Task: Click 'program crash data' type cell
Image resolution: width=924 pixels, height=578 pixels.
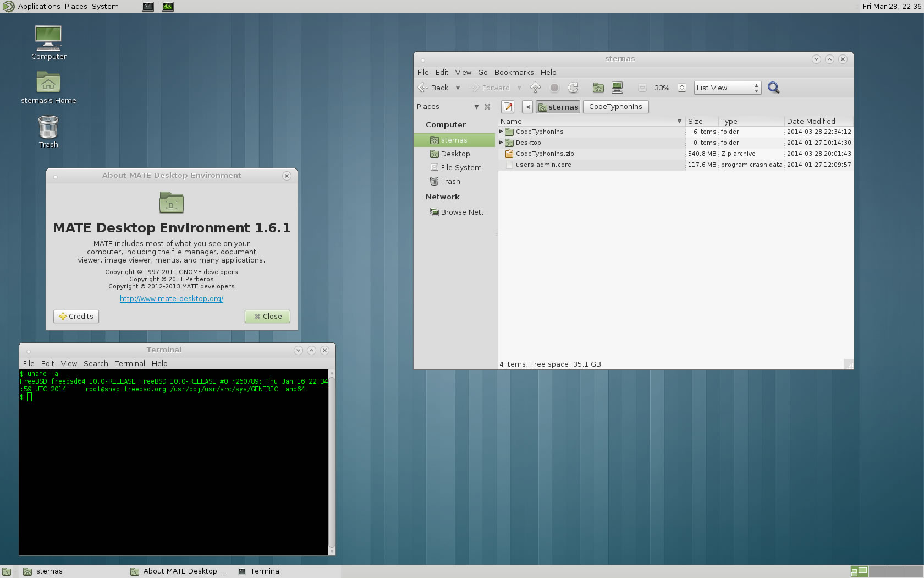Action: (751, 165)
